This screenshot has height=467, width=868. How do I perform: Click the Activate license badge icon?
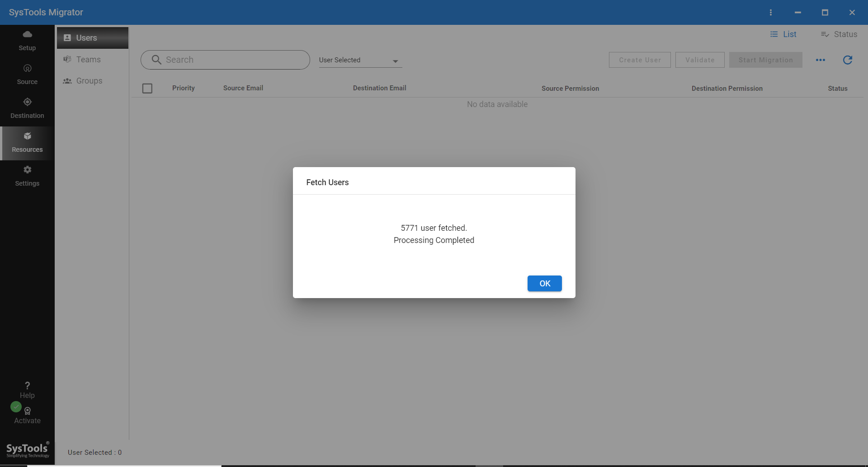pyautogui.click(x=28, y=411)
